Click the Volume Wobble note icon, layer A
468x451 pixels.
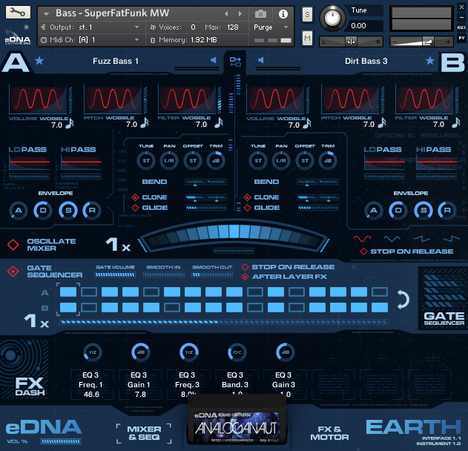tap(70, 124)
